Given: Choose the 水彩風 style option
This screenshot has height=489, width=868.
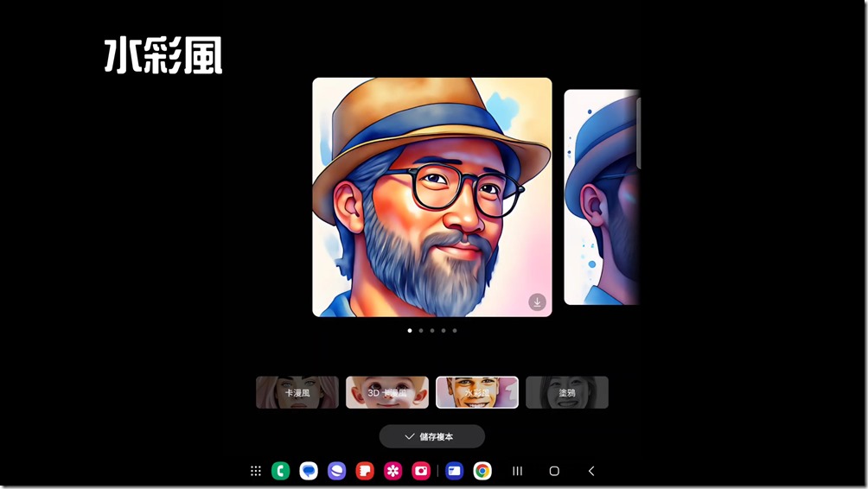Looking at the screenshot, I should [x=477, y=392].
